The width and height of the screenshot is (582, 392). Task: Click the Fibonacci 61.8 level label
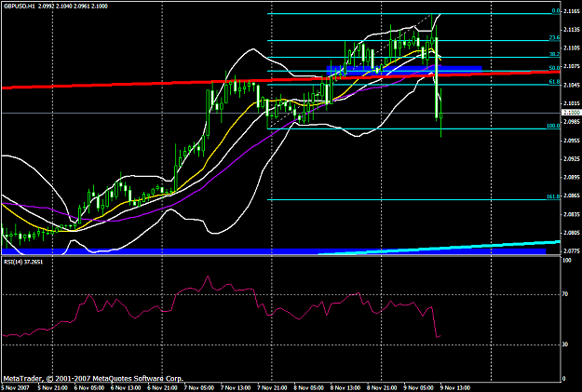(555, 82)
